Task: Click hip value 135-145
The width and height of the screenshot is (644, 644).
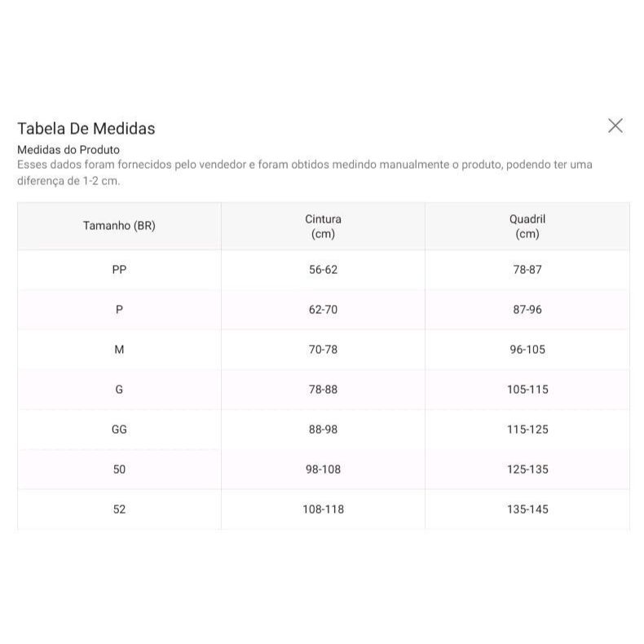Action: point(527,509)
